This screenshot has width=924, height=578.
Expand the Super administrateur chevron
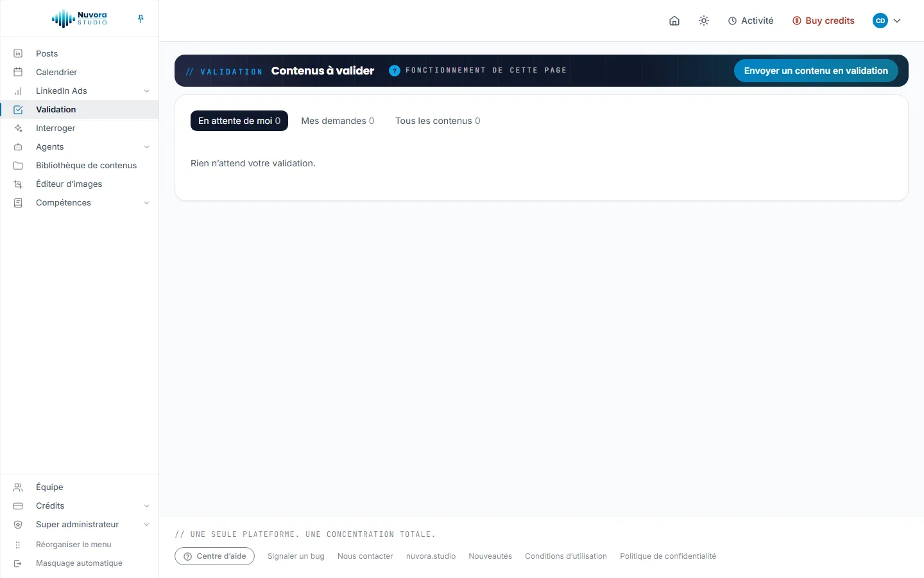click(146, 524)
